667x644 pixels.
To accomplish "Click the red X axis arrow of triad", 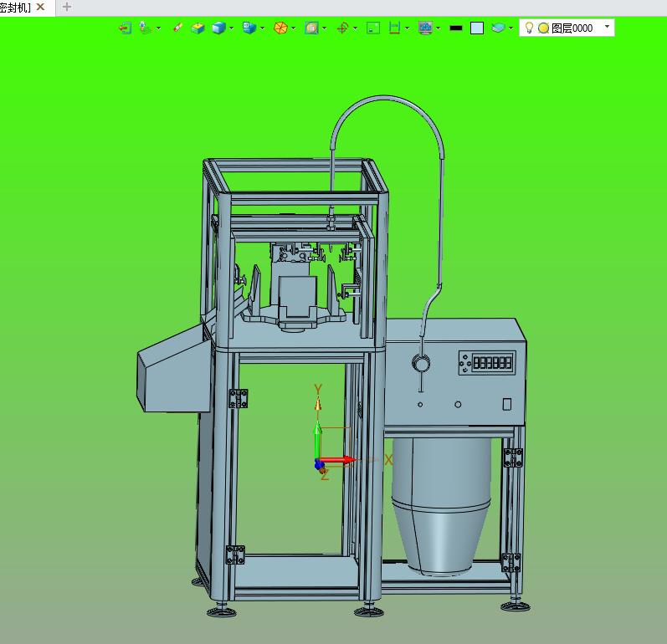I will click(x=337, y=459).
